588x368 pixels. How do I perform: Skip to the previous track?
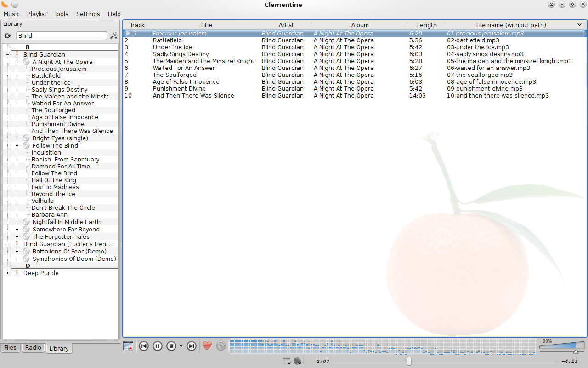(x=144, y=346)
